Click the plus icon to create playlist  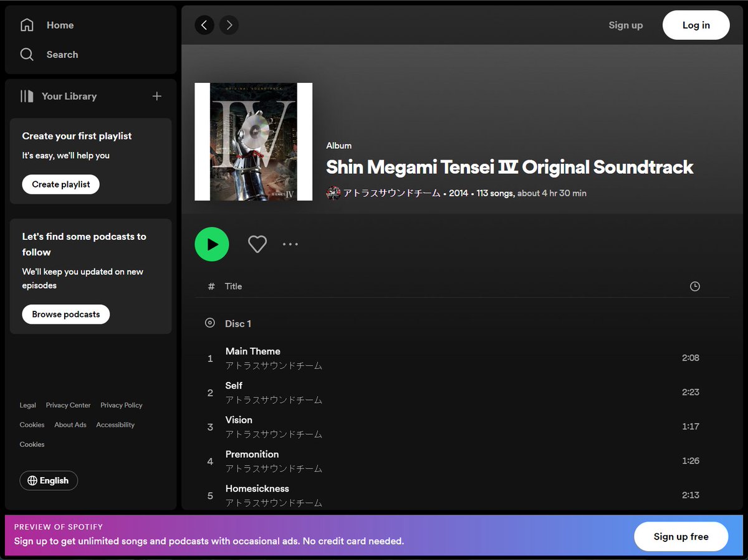[x=157, y=96]
